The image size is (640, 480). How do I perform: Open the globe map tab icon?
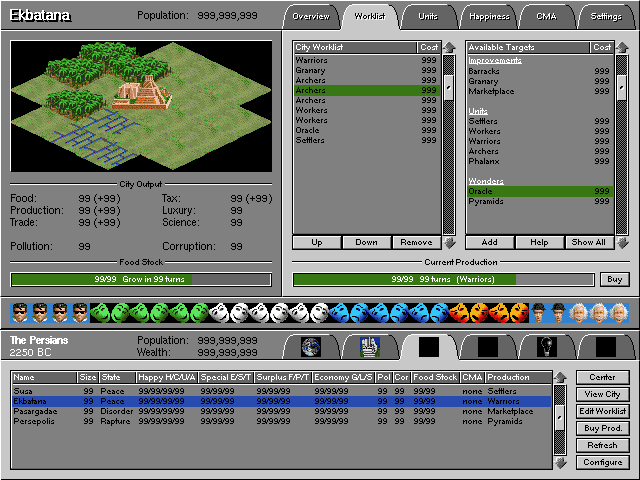pos(311,347)
